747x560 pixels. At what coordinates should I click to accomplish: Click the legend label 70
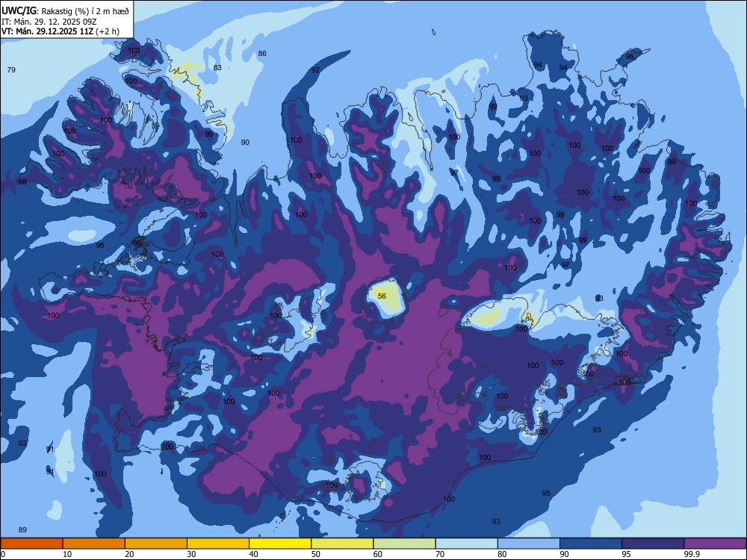440,554
